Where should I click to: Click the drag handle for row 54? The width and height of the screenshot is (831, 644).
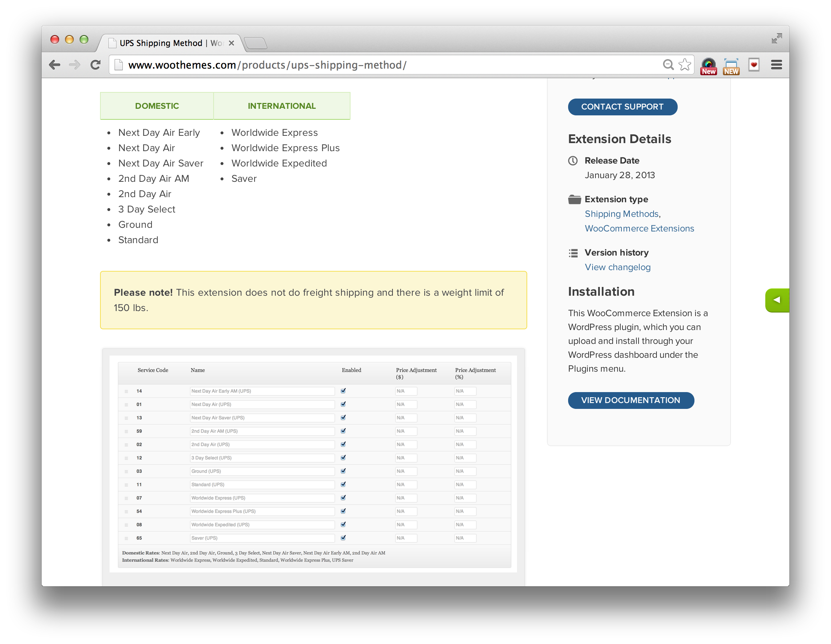coord(126,511)
